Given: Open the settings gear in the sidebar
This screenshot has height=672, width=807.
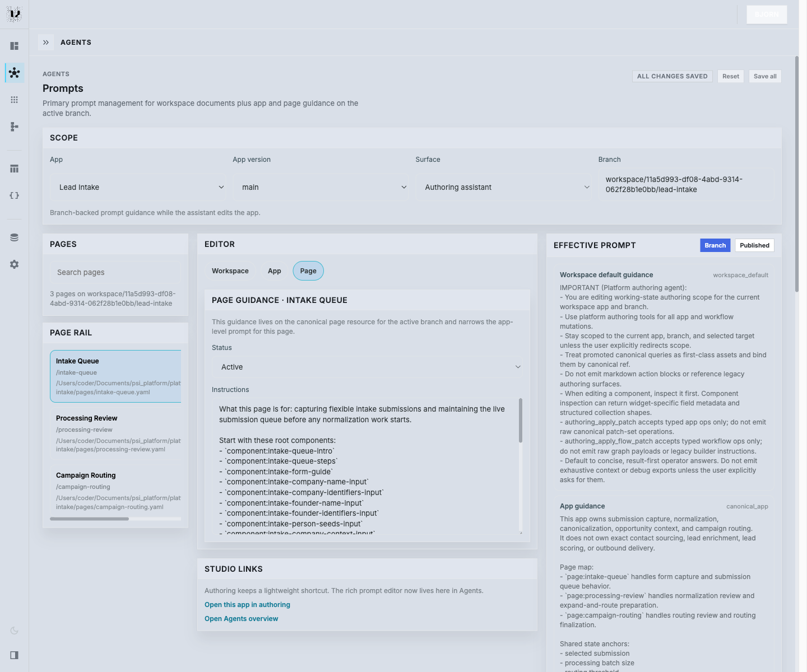Looking at the screenshot, I should (x=14, y=264).
